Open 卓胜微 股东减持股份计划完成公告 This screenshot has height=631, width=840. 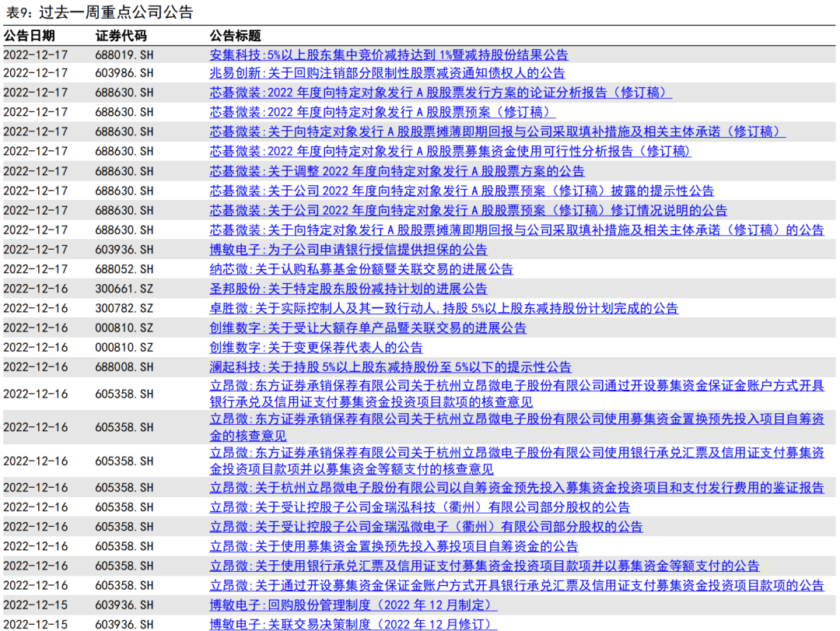pyautogui.click(x=443, y=308)
